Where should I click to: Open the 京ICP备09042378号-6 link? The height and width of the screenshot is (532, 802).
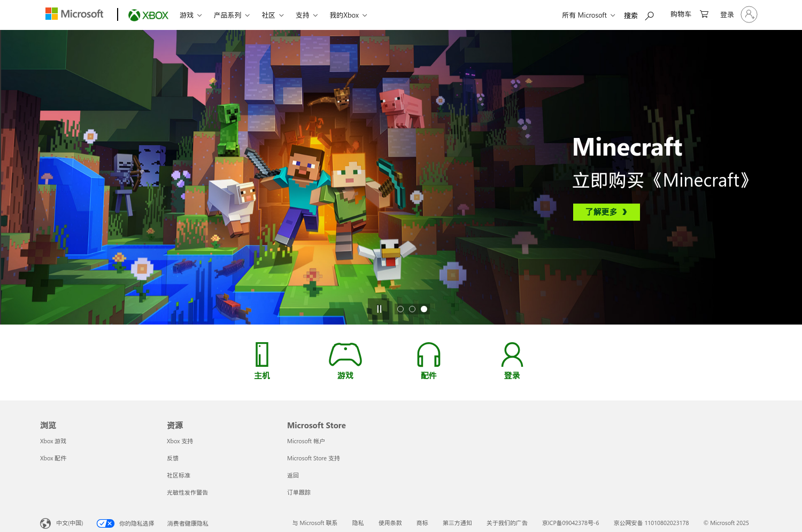pyautogui.click(x=570, y=523)
